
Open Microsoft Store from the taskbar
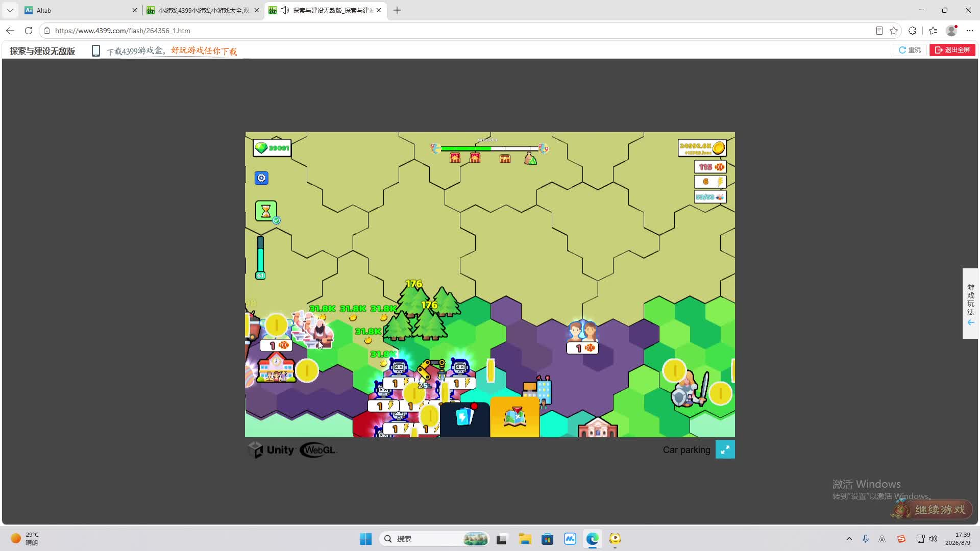(547, 539)
